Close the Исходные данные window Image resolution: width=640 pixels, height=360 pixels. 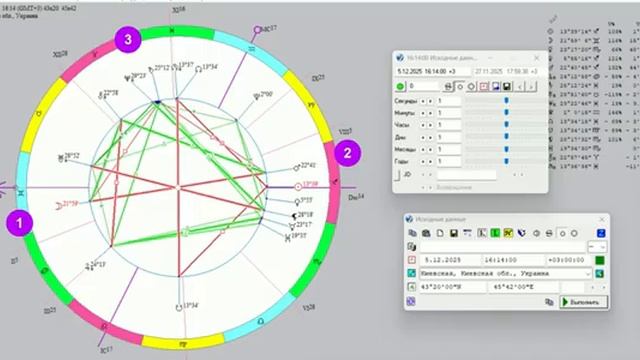602,220
